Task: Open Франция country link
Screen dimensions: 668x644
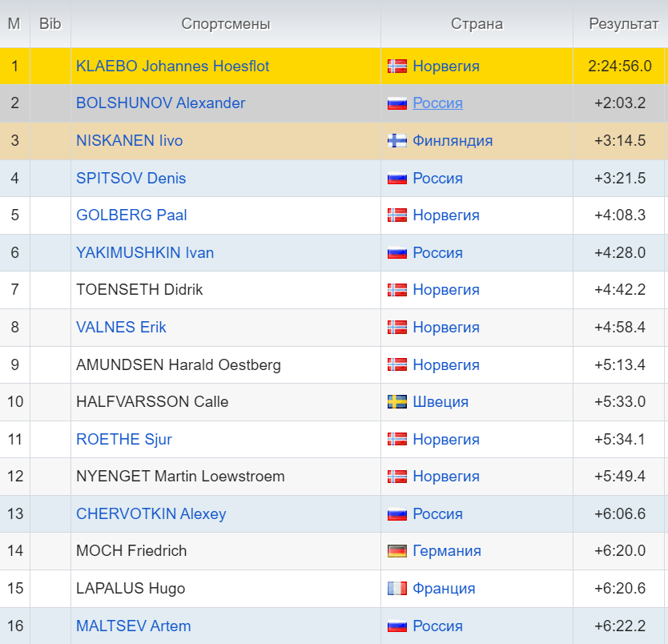Action: tap(444, 588)
